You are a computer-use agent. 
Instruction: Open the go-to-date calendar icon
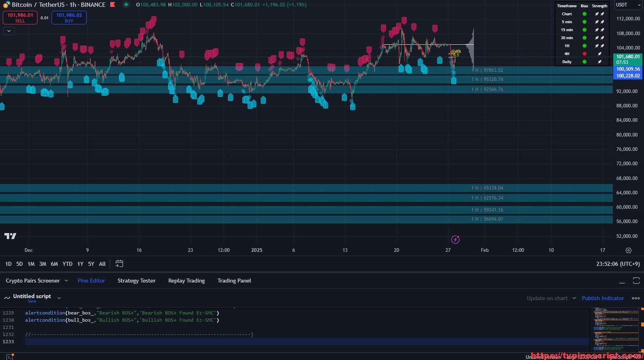pos(119,264)
